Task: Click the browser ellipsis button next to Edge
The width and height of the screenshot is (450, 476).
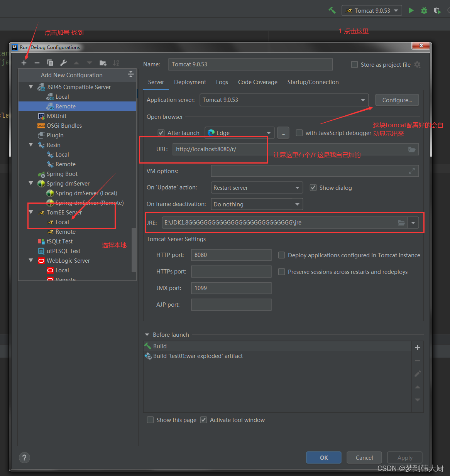Action: click(x=283, y=133)
